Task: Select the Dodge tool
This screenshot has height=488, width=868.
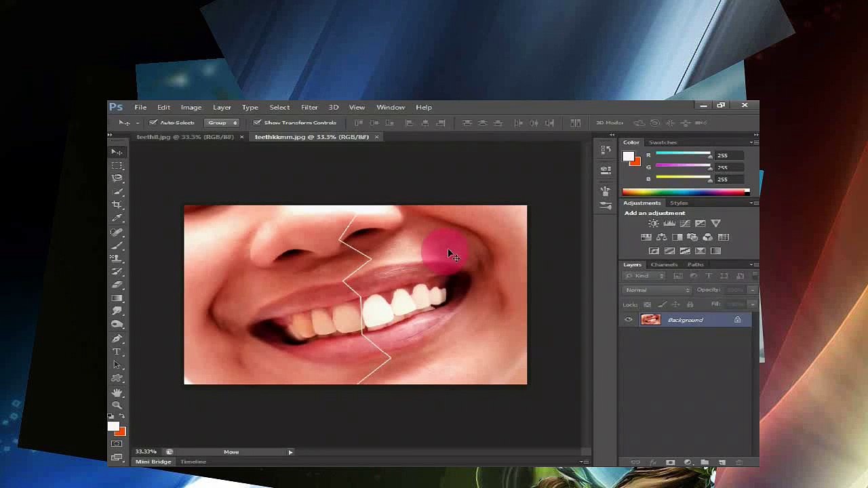Action: pyautogui.click(x=117, y=325)
